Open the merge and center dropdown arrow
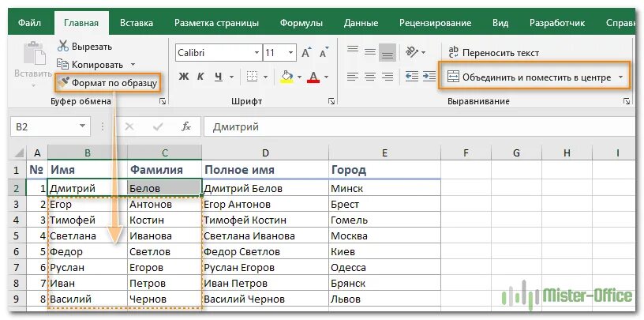This screenshot has height=320, width=644. (620, 77)
